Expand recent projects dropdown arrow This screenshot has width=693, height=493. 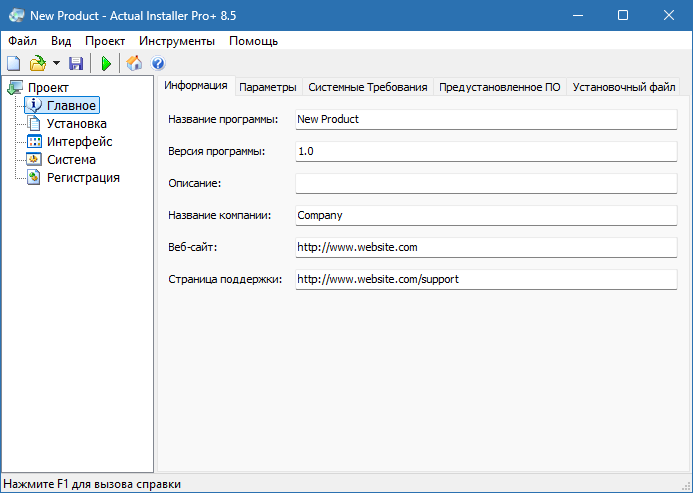coord(56,63)
